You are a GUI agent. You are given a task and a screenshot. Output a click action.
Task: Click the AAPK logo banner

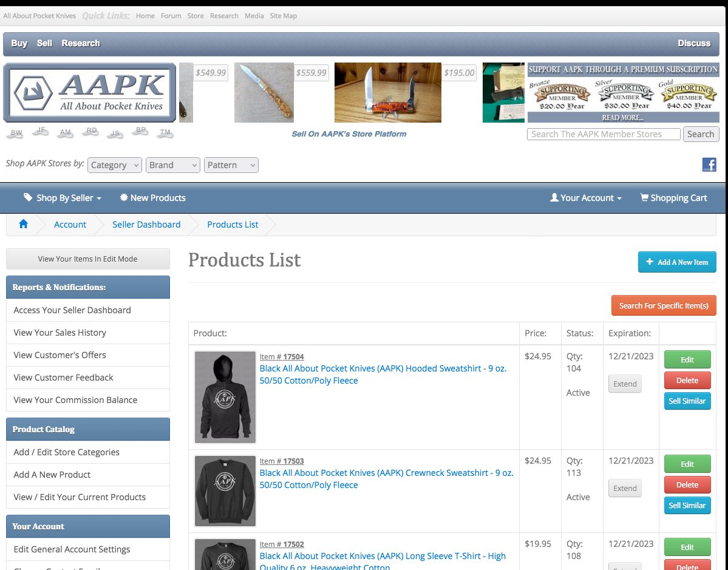pyautogui.click(x=90, y=92)
